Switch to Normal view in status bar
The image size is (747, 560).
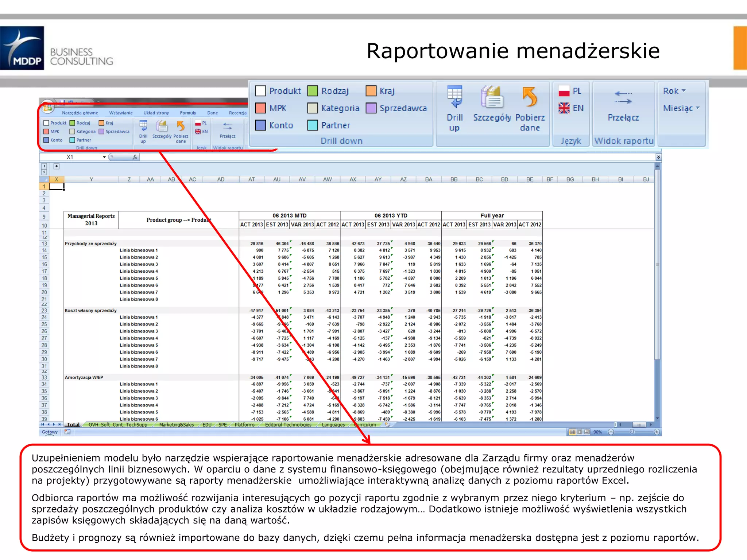tap(572, 432)
